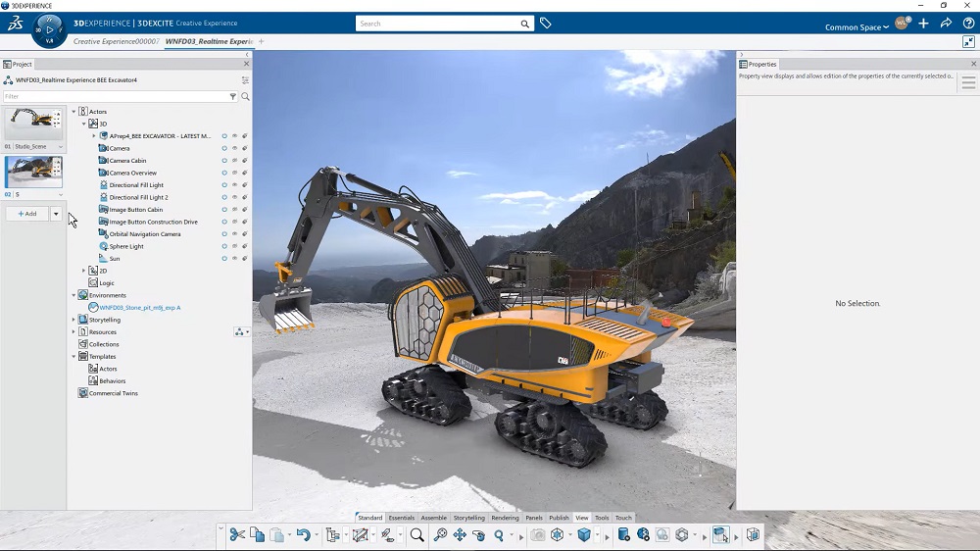
Task: Expand the 2D actors node
Action: [83, 271]
